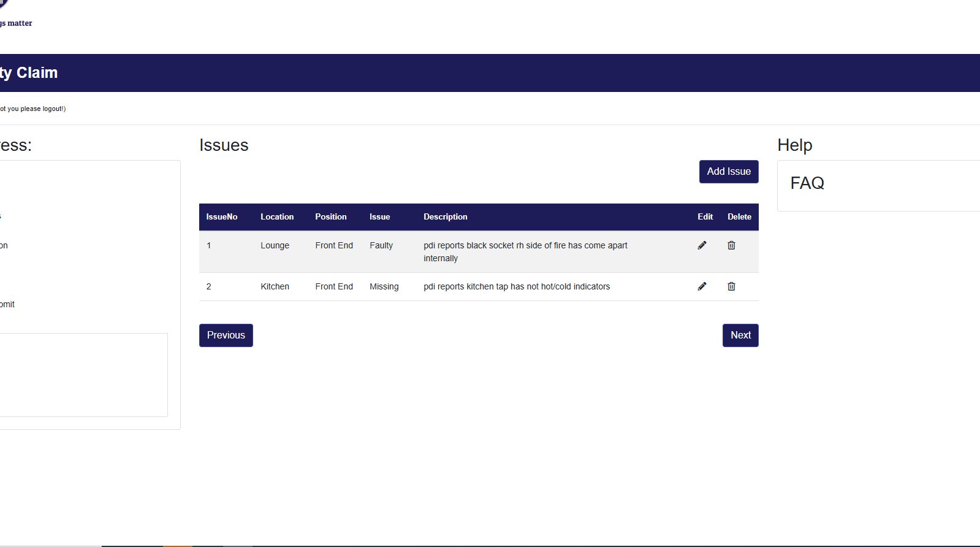Click Front End position in Kitchen row
Screen dimensions: 980x547
pos(334,287)
